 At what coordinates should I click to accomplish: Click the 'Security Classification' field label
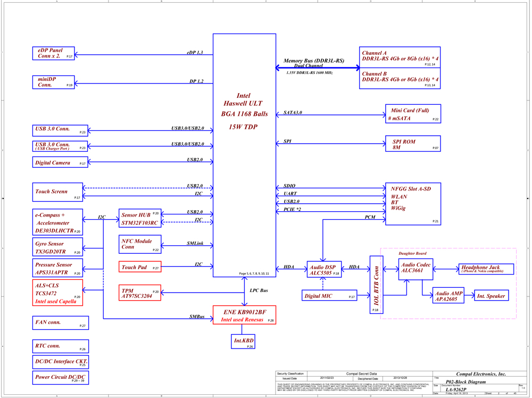pos(290,374)
